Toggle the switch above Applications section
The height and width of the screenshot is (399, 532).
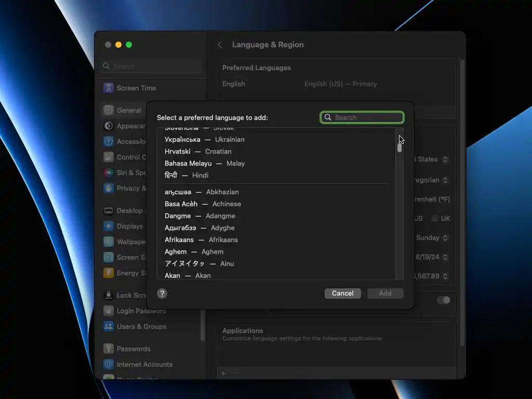click(x=444, y=300)
